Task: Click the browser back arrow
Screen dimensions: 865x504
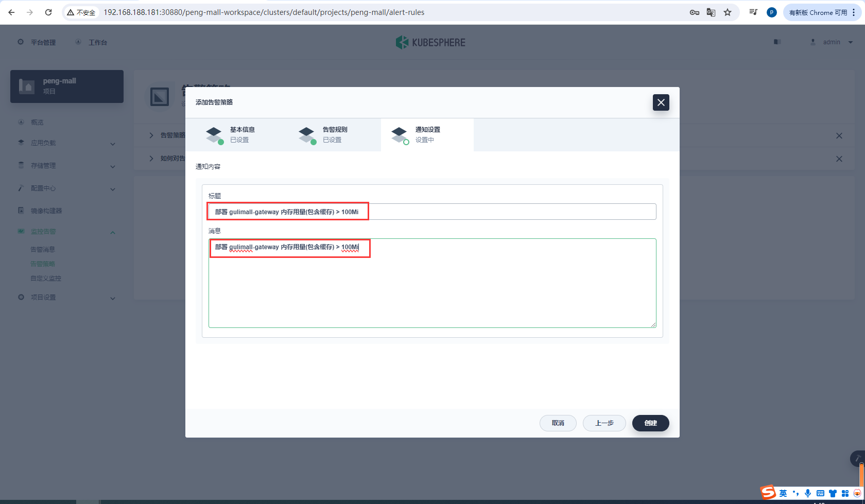Action: click(11, 12)
